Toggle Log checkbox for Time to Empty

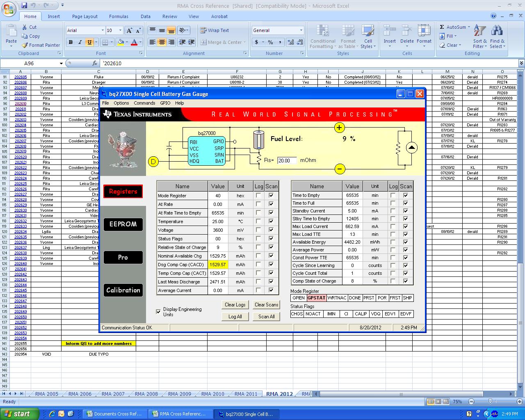tap(393, 195)
